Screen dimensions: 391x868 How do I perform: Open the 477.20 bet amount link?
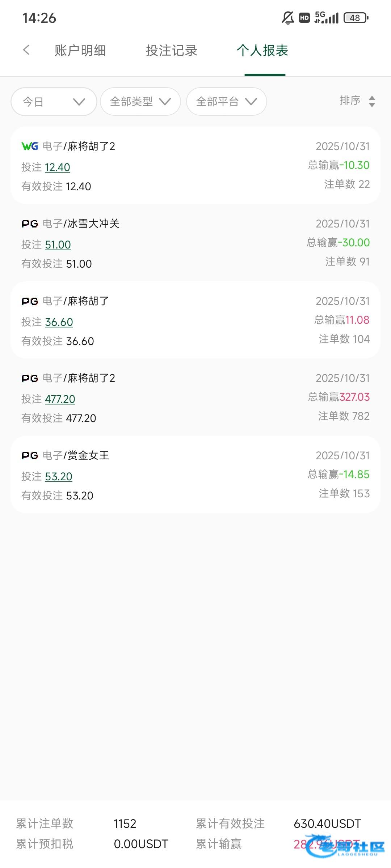click(x=60, y=399)
